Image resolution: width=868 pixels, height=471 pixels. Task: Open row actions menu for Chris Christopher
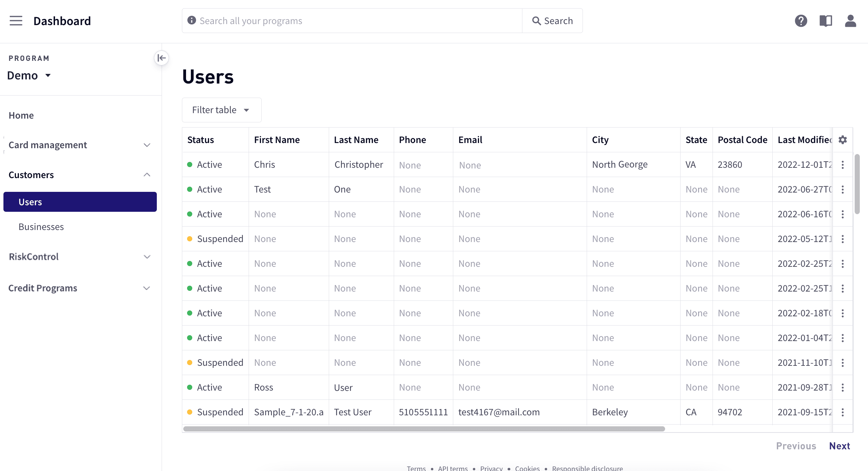(x=843, y=165)
